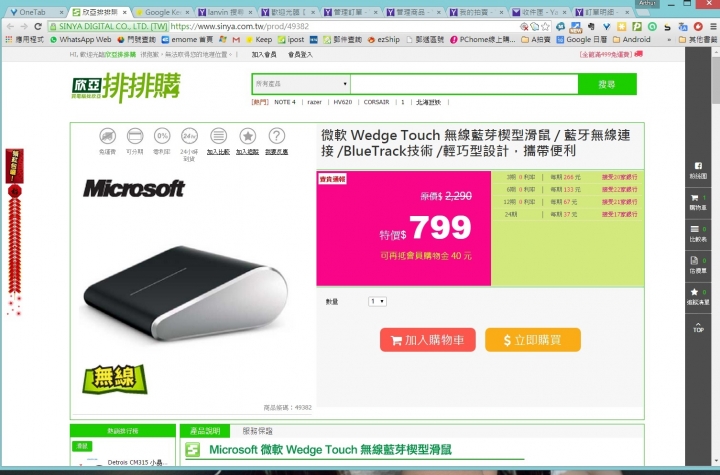Click the question mark help icon
The image size is (720, 475).
[x=276, y=136]
